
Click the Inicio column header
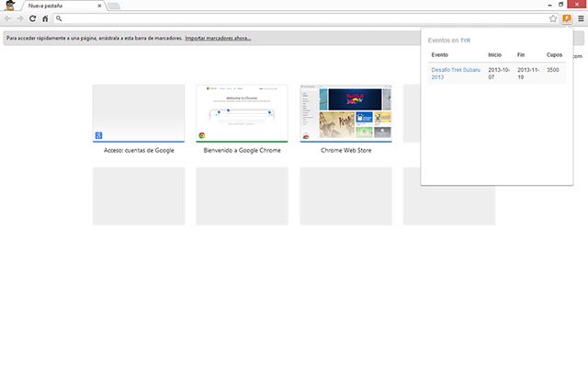tap(494, 55)
